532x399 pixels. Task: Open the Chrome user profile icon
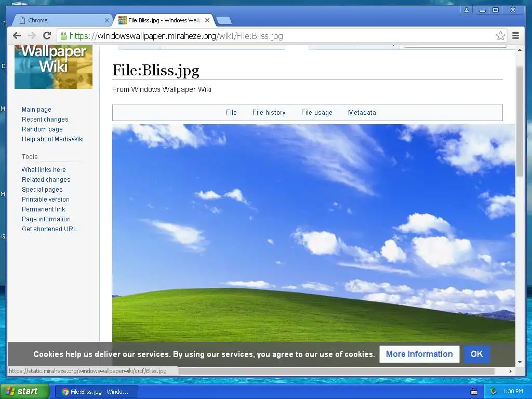tap(467, 10)
